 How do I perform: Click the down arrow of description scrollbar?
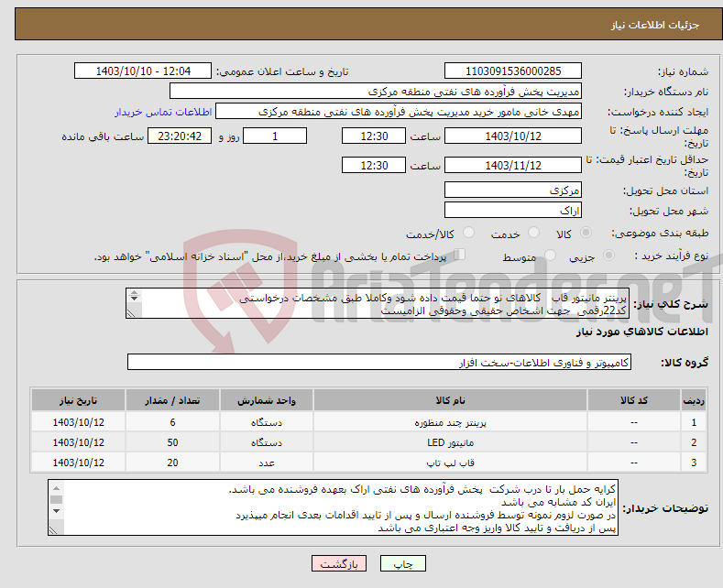click(134, 299)
